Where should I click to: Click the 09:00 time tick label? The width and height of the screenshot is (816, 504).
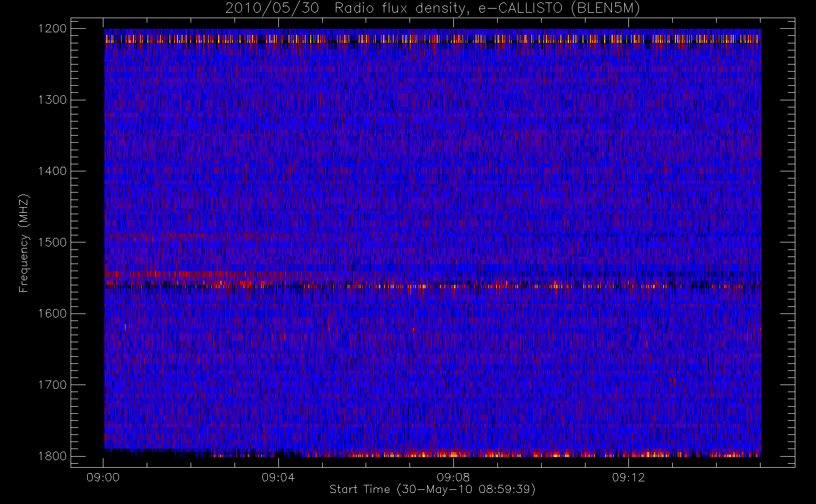pos(103,477)
